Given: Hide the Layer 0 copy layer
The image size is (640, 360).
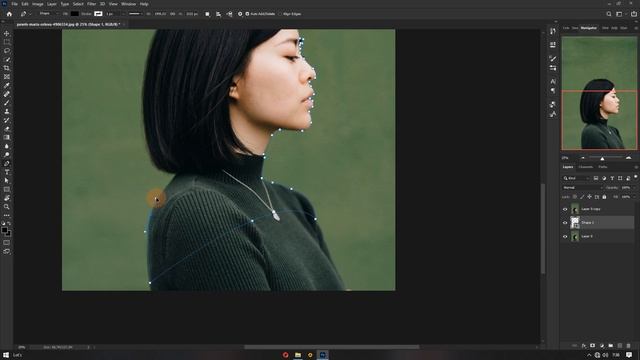Looking at the screenshot, I should coord(565,209).
